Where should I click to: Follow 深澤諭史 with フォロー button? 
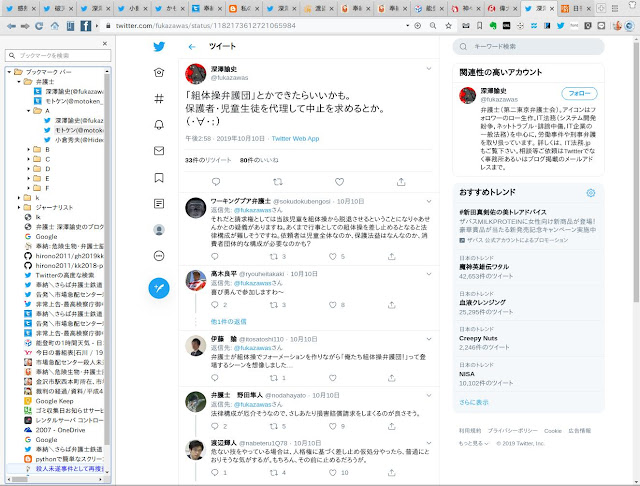(579, 93)
